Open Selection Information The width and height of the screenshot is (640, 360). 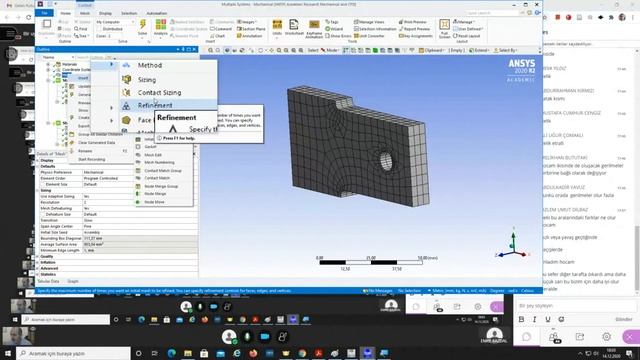(375, 29)
